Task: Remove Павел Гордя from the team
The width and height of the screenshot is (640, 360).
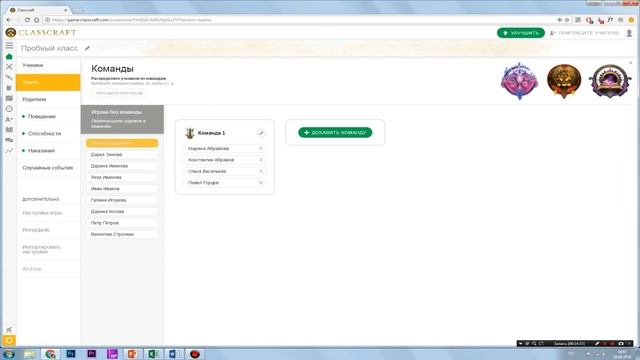Action: pyautogui.click(x=261, y=183)
